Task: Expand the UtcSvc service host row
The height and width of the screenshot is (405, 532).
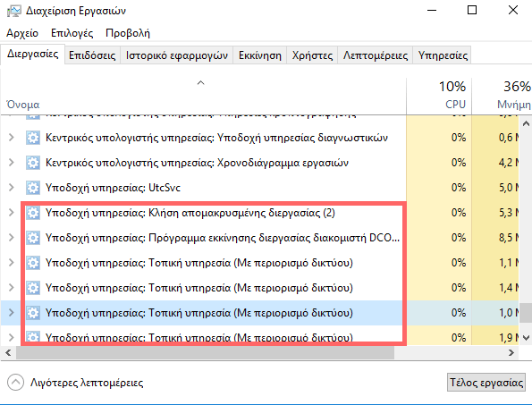Action: click(x=12, y=188)
